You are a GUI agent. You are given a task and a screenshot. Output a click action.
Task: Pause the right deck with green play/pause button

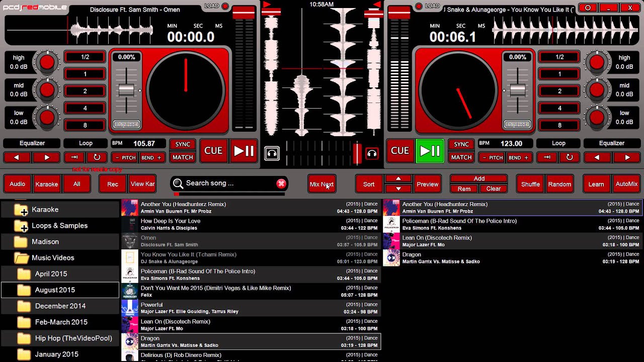(x=430, y=151)
